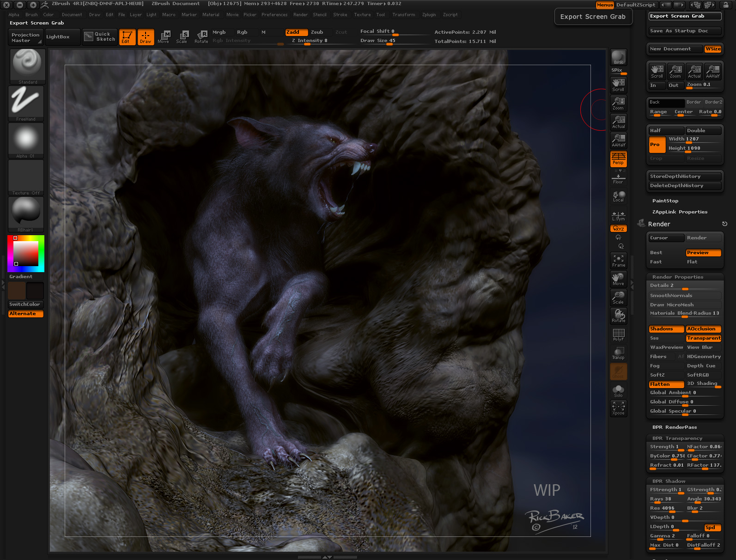Toggle PolyF polyframe display
Image resolution: width=736 pixels, height=560 pixels.
click(x=618, y=335)
